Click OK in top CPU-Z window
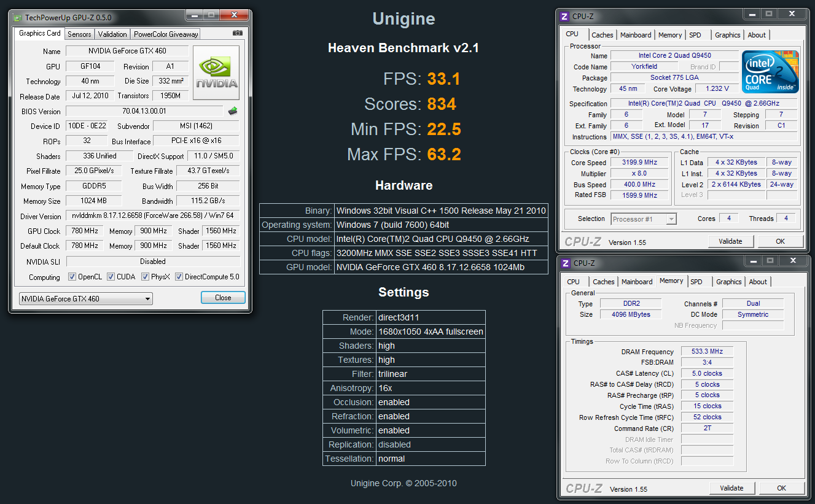This screenshot has height=504, width=815. [x=780, y=241]
